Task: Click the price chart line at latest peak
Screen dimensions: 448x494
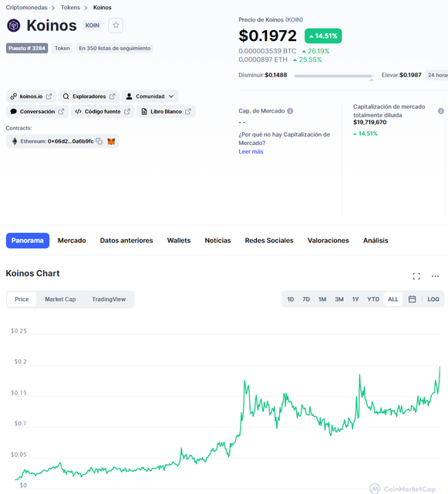Action: 440,368
